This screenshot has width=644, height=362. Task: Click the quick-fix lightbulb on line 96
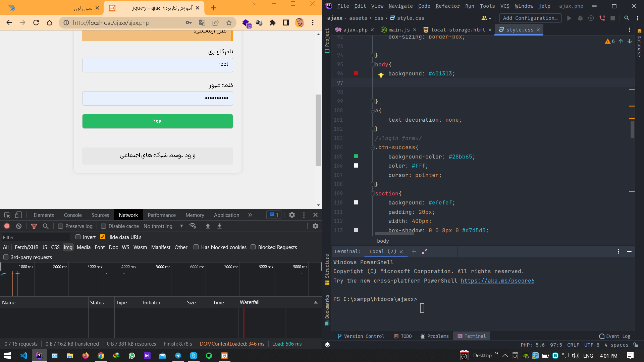(x=381, y=74)
